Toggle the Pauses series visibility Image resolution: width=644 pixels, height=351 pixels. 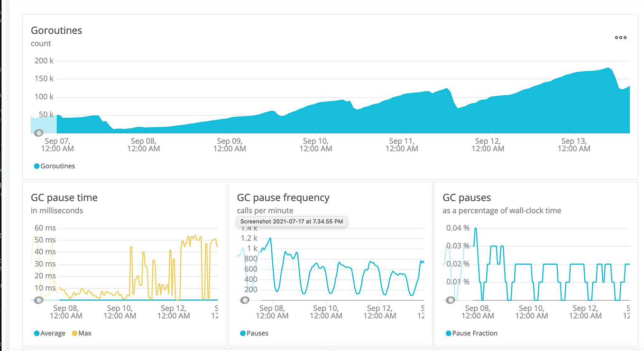click(x=254, y=333)
